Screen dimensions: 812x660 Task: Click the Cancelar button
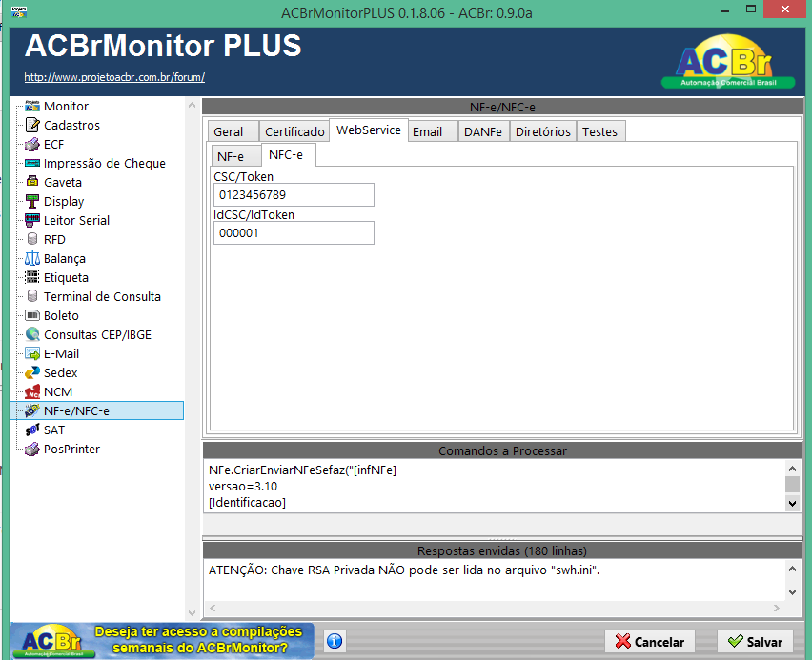pyautogui.click(x=650, y=641)
